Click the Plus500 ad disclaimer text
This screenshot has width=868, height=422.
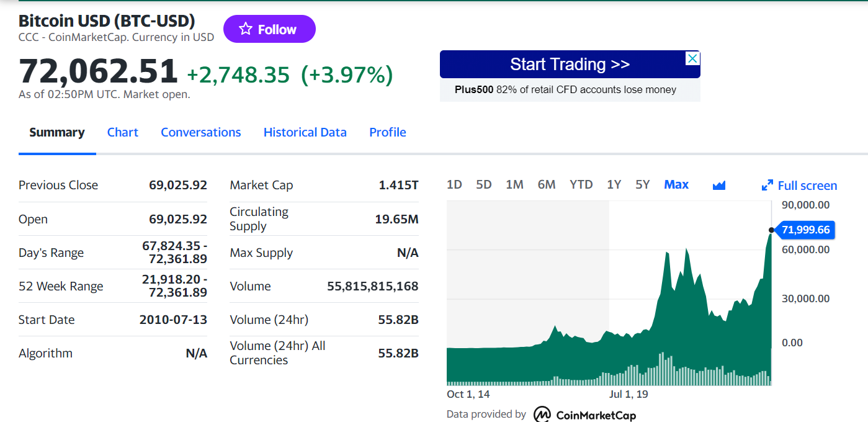(x=565, y=89)
